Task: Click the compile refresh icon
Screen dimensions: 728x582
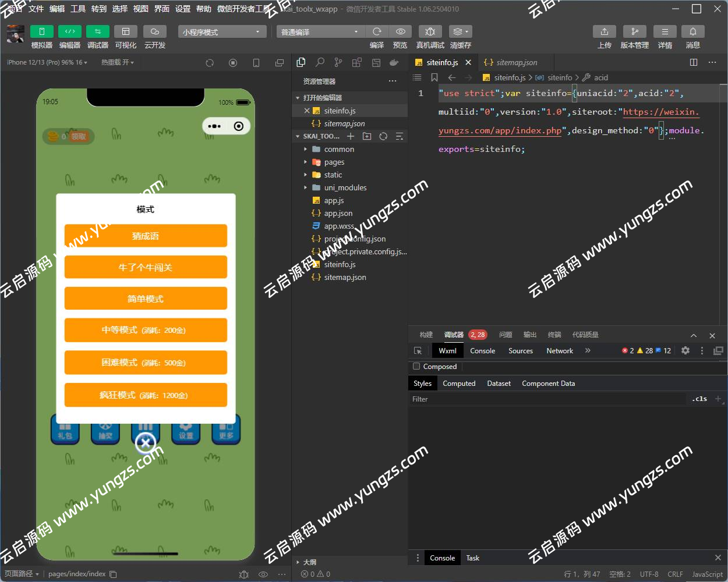Action: tap(377, 32)
